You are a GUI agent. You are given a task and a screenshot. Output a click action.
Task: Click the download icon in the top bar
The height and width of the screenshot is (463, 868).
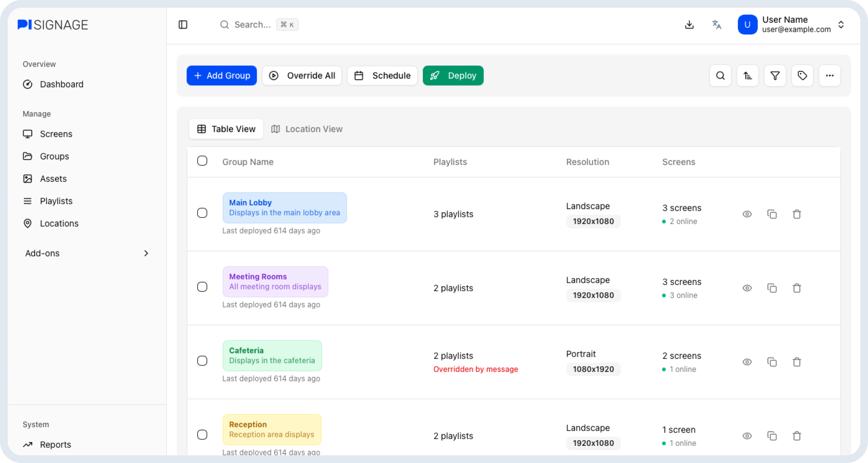tap(689, 25)
